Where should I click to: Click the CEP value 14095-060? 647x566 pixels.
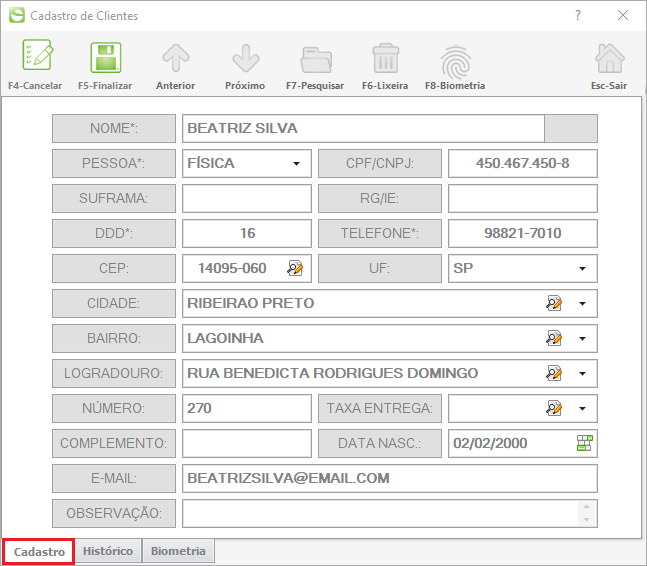232,268
